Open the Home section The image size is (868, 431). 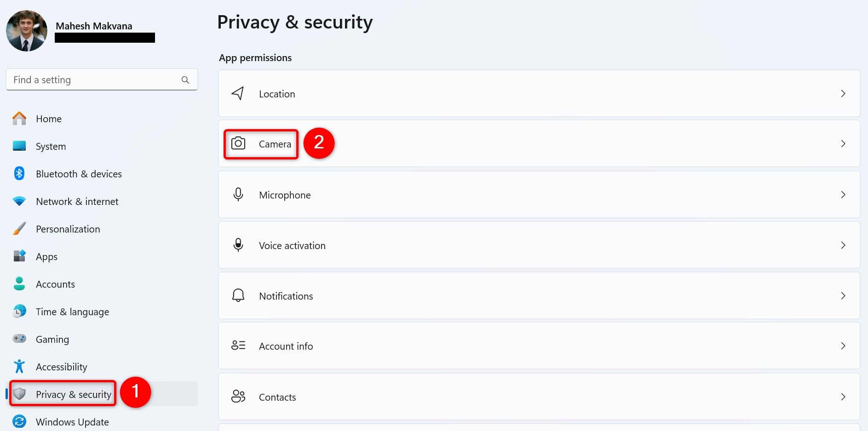coord(48,119)
